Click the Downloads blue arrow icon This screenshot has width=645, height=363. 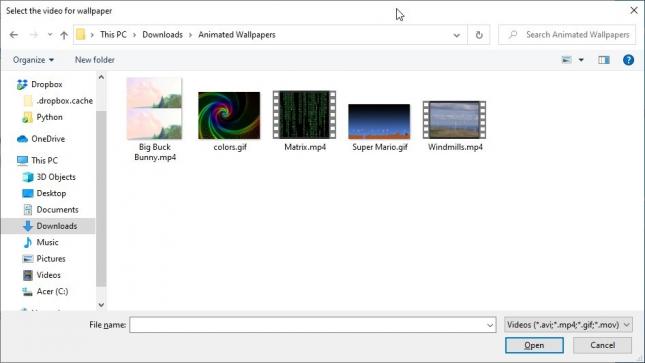coord(28,226)
